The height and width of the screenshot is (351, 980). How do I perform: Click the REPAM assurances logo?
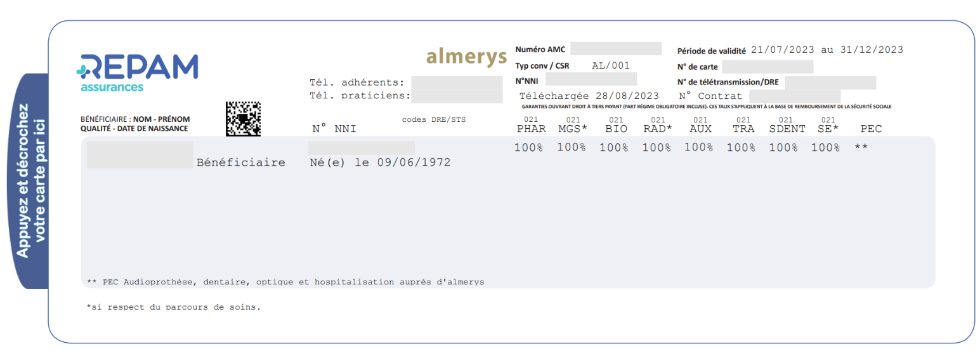(x=137, y=73)
